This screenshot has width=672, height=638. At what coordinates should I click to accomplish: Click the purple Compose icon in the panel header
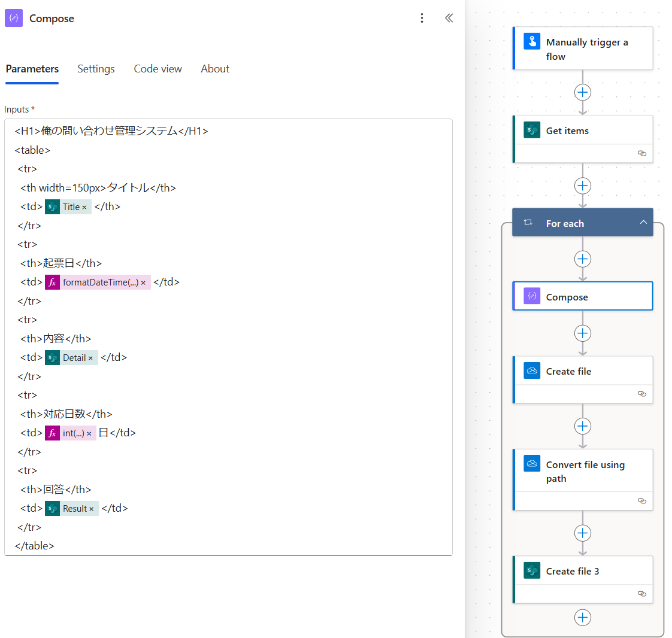pyautogui.click(x=14, y=19)
